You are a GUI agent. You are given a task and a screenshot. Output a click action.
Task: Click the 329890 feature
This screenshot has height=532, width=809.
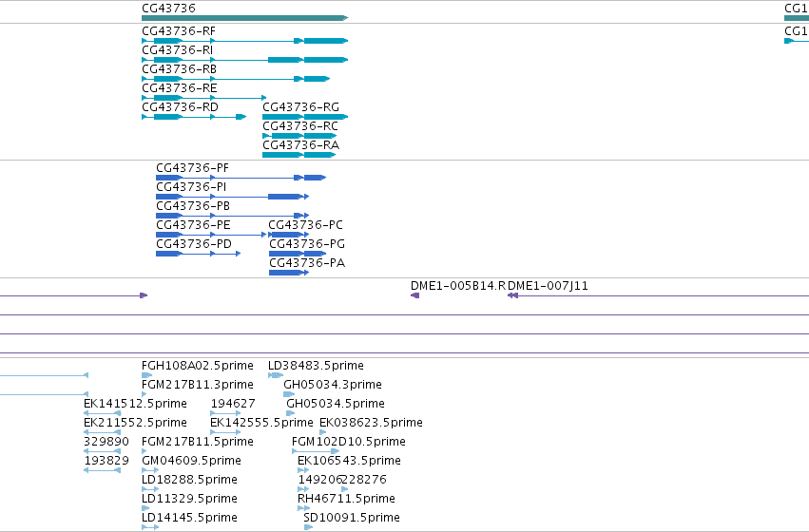102,451
